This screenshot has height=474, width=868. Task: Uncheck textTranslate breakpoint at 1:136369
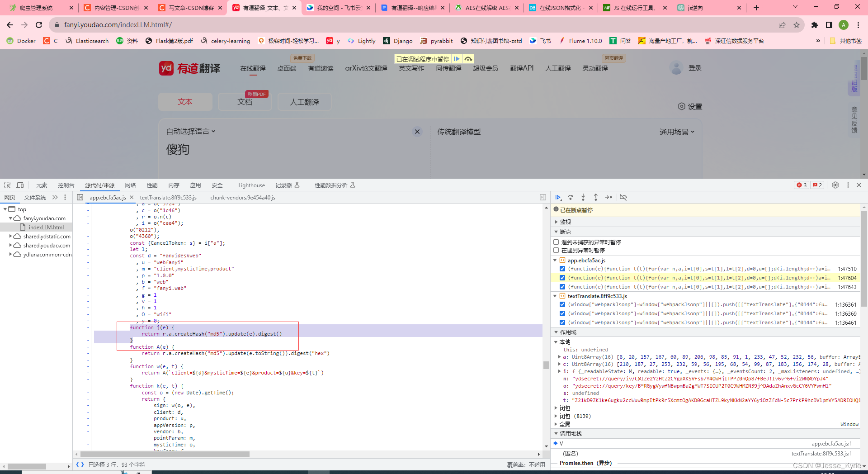(x=562, y=313)
